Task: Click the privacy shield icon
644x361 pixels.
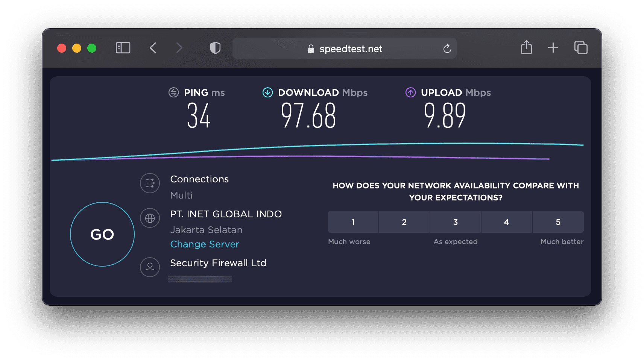Action: pyautogui.click(x=215, y=48)
